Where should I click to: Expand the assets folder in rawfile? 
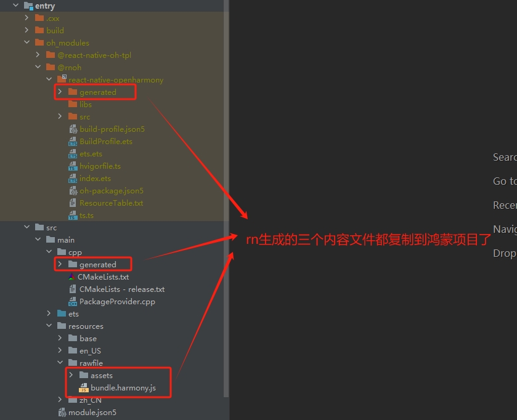click(71, 375)
